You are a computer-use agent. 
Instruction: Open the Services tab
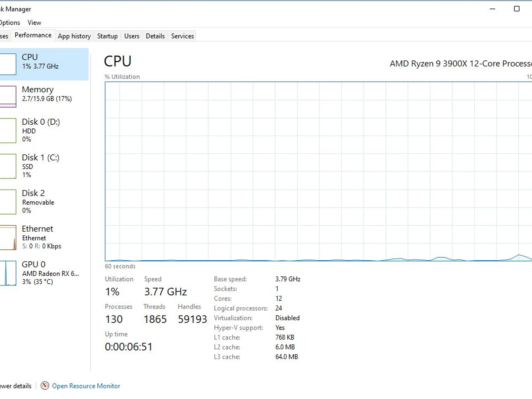tap(182, 36)
